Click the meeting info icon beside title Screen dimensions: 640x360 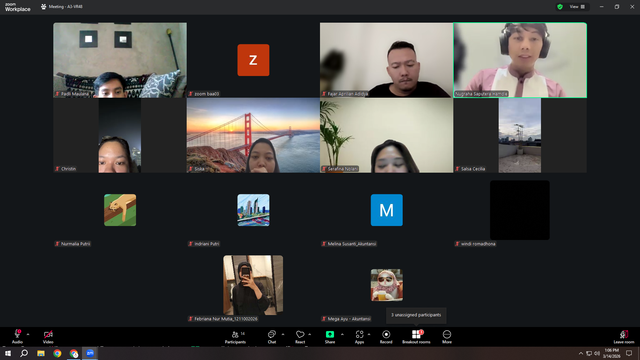[x=44, y=7]
